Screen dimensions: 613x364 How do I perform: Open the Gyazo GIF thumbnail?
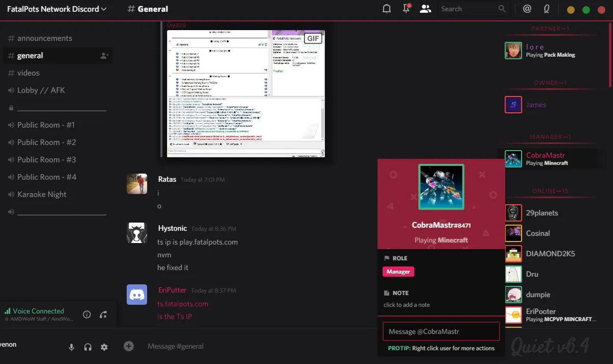(246, 93)
